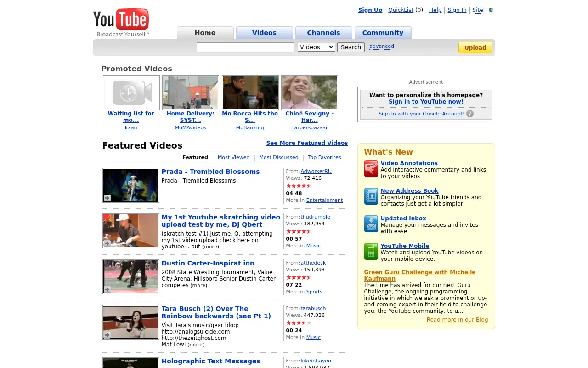The height and width of the screenshot is (368, 588).
Task: Select the Most Viewed filter
Action: (x=233, y=157)
